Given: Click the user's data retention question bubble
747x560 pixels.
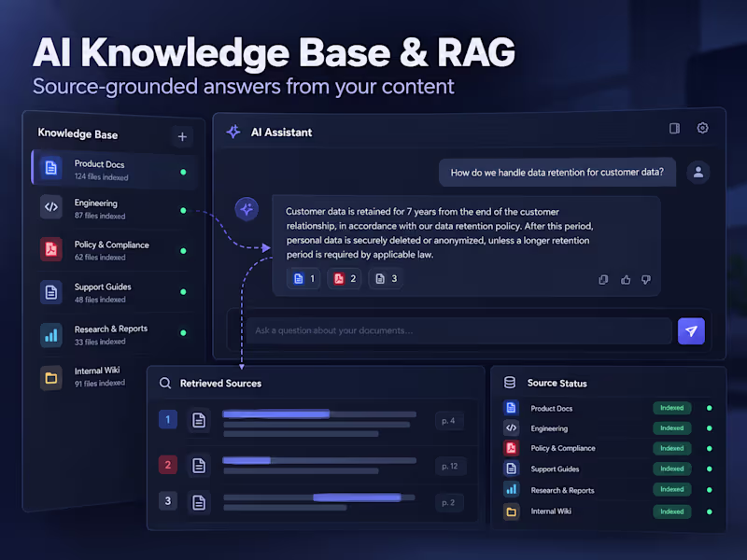Looking at the screenshot, I should point(557,172).
